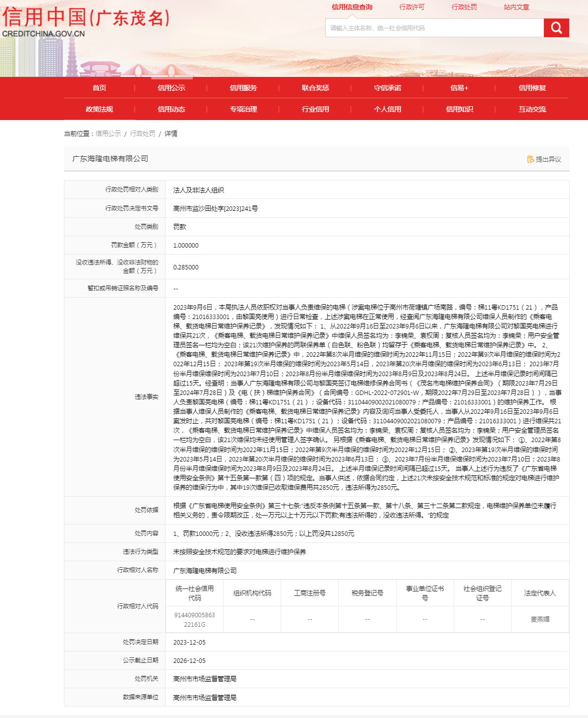Viewport: 588px width, 718px height.
Task: Click the 提出异议 objection icon
Action: [530, 159]
